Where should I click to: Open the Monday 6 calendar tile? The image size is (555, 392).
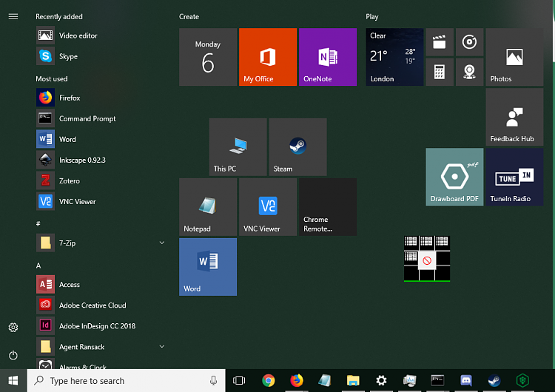208,57
